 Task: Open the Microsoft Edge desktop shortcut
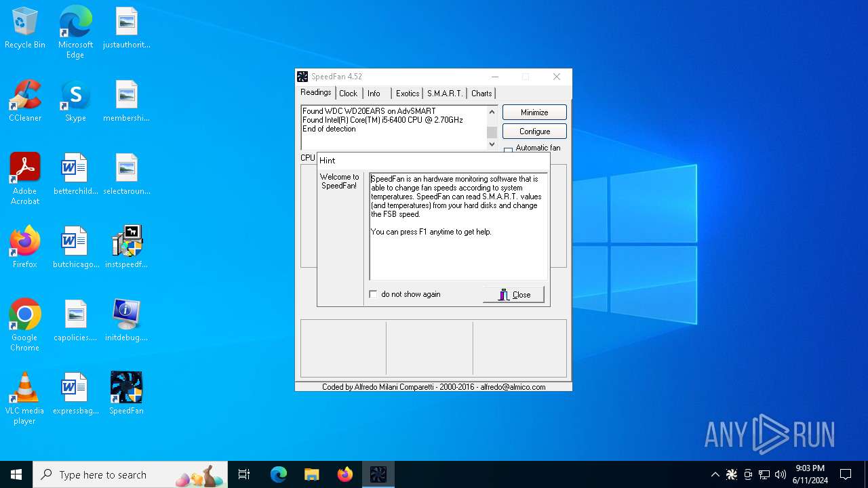point(75,32)
